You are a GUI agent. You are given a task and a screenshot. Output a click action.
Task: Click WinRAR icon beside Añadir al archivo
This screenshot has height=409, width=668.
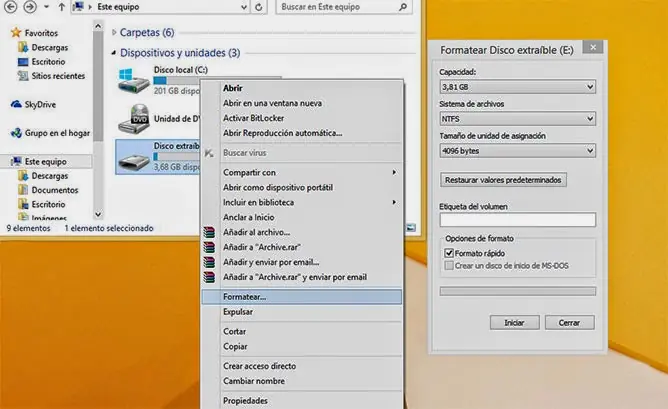pyautogui.click(x=209, y=232)
